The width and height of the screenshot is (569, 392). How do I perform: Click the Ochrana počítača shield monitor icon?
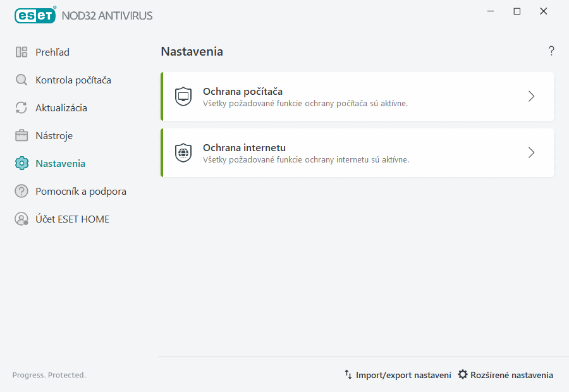[x=183, y=97]
